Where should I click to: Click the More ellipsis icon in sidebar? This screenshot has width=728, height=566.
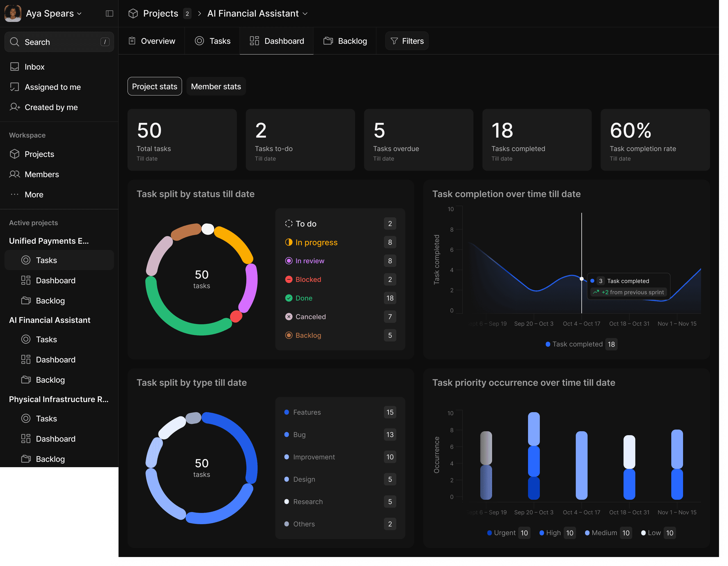(14, 195)
